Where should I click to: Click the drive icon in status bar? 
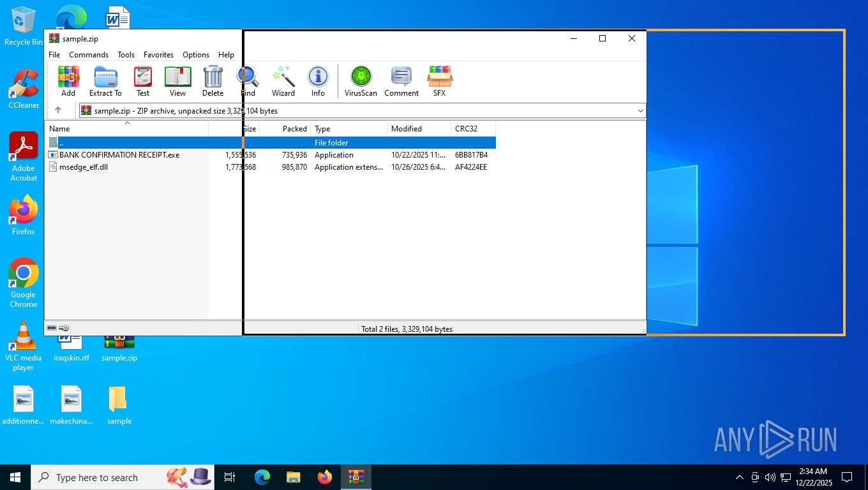(52, 328)
